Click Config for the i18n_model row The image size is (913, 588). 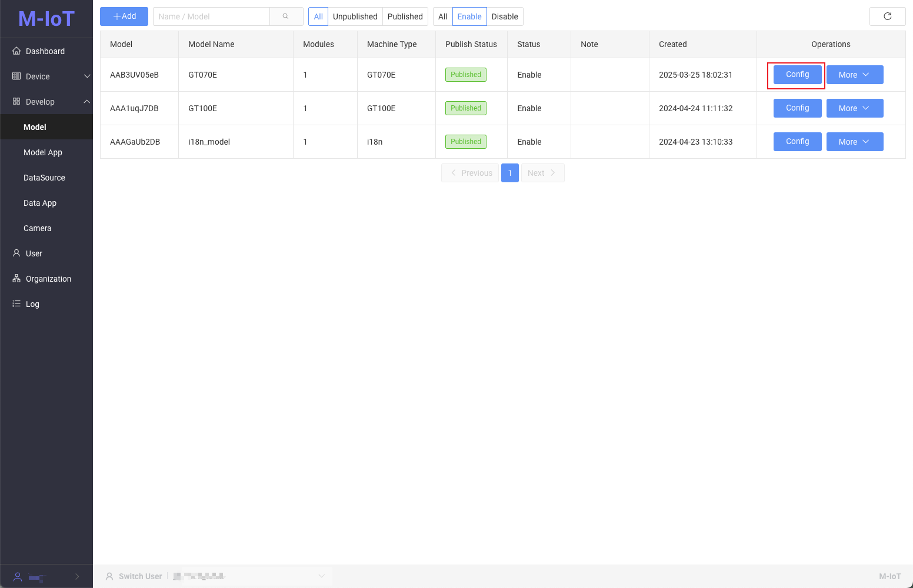(797, 142)
